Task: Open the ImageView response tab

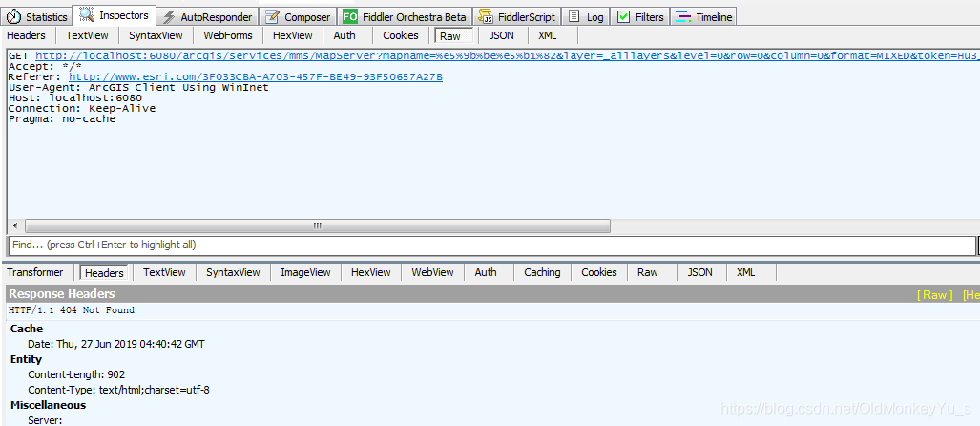Action: coord(305,272)
